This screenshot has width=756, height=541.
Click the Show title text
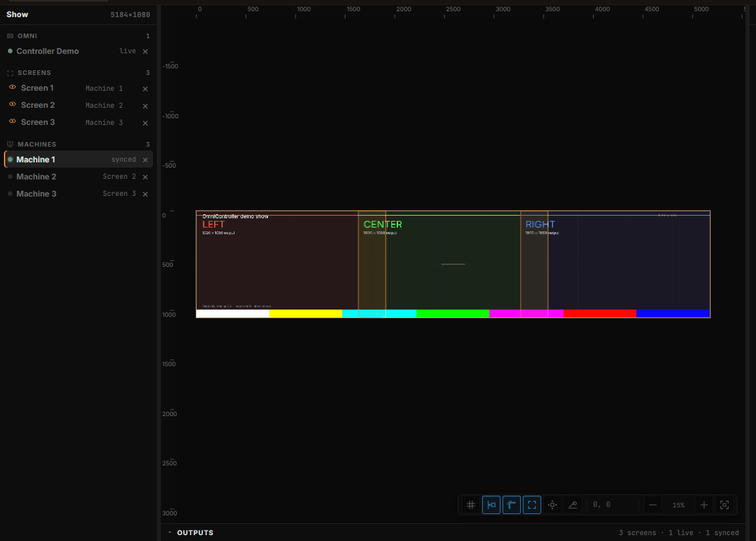coord(17,14)
